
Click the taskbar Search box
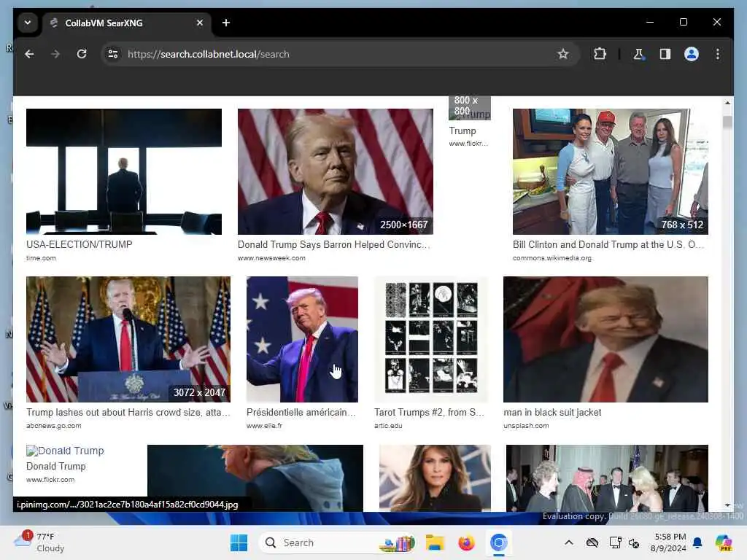point(337,542)
